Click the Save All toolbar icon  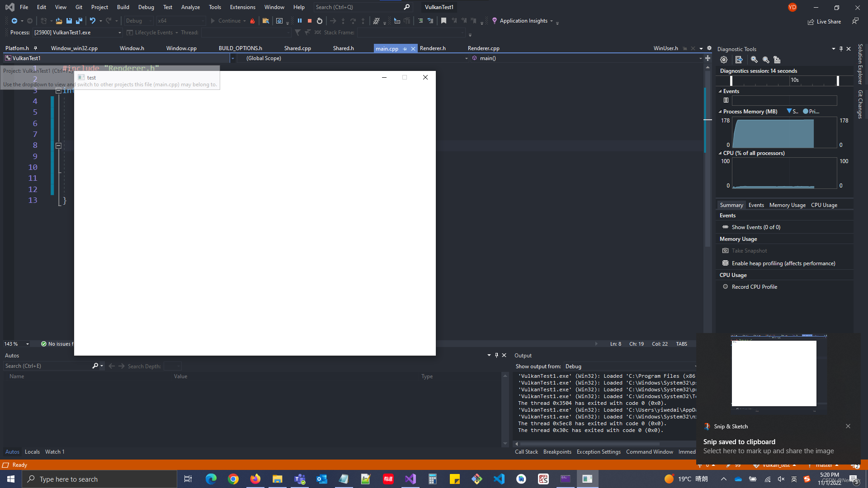tap(79, 21)
